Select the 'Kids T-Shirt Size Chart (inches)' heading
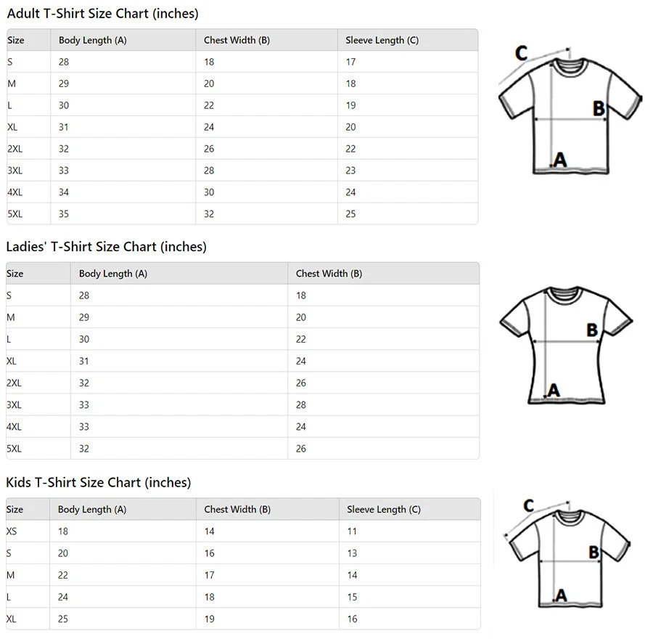Screen dimensions: 653x644 (x=99, y=483)
